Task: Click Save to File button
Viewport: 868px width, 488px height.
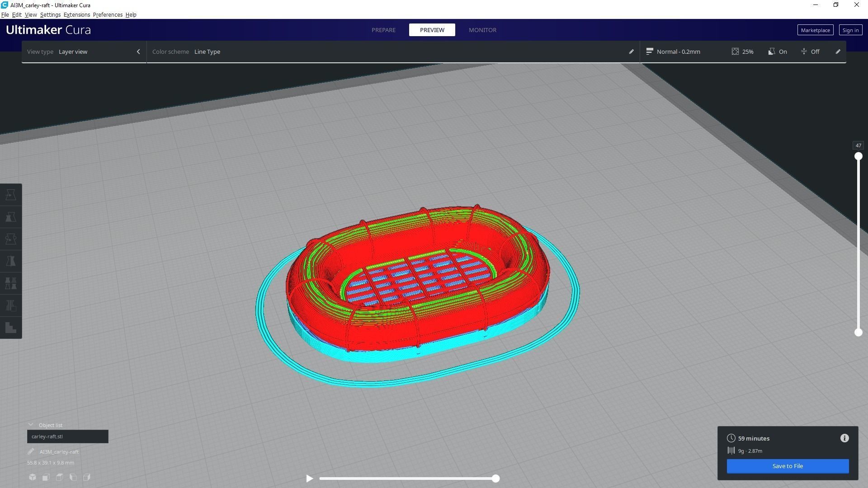Action: pos(787,466)
